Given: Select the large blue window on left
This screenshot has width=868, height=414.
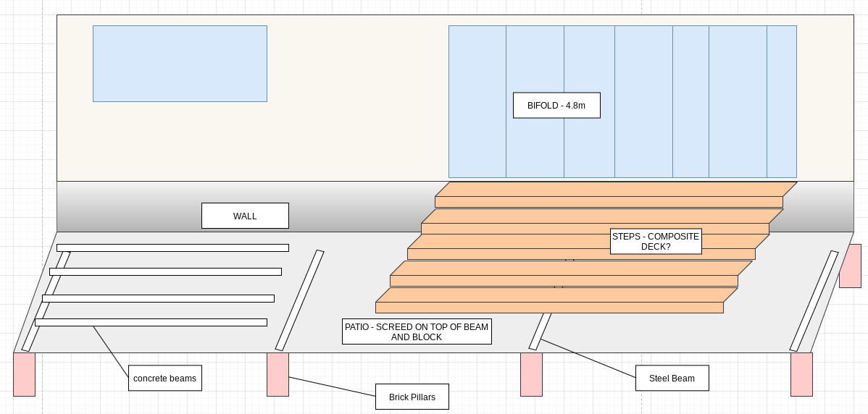Looking at the screenshot, I should coord(180,64).
